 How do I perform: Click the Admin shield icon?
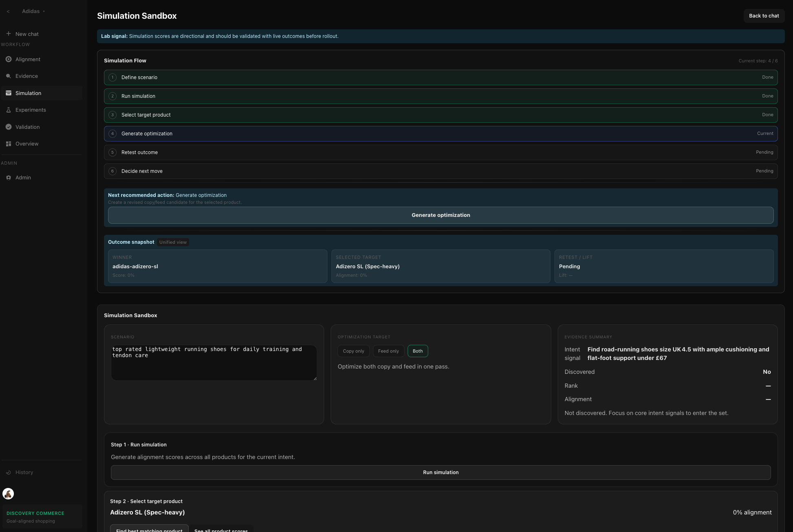9,178
